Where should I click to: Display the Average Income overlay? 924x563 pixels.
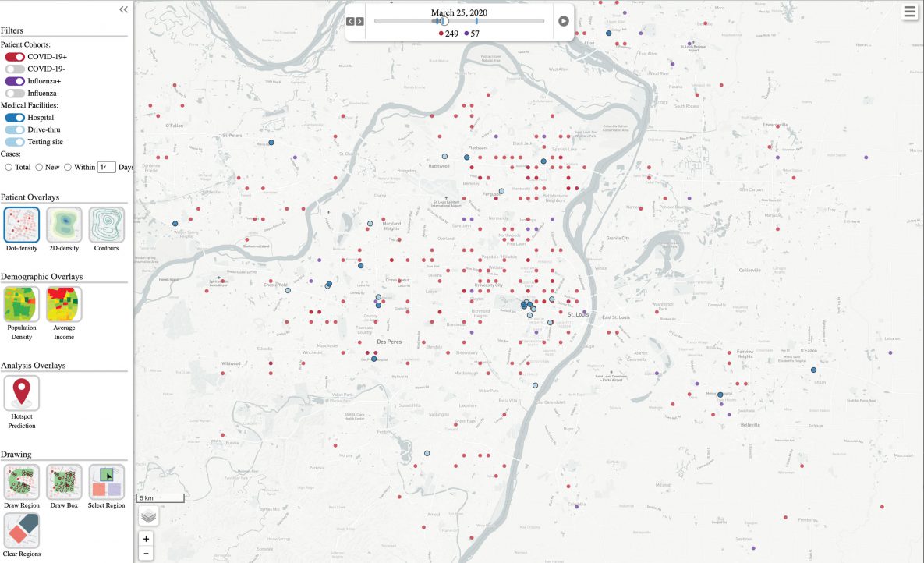[64, 304]
